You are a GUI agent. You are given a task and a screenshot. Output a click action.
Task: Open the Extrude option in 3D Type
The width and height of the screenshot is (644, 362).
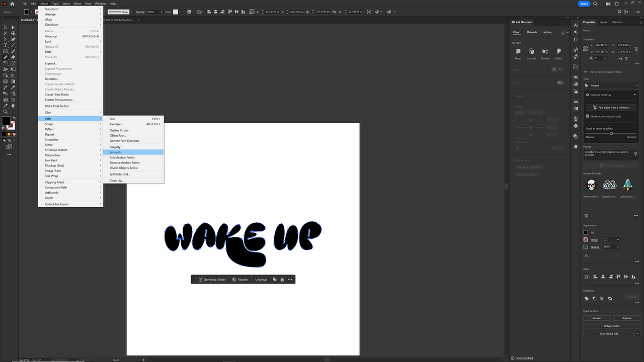(532, 52)
